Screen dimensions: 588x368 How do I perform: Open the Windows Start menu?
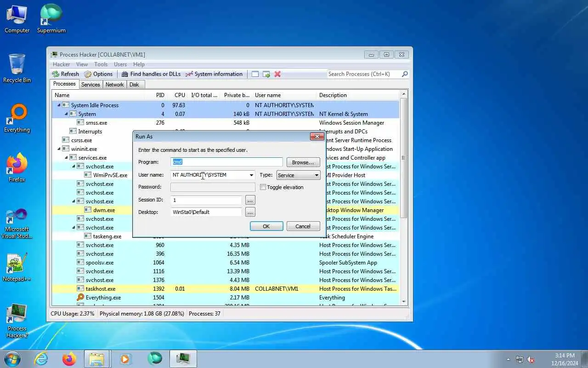12,359
